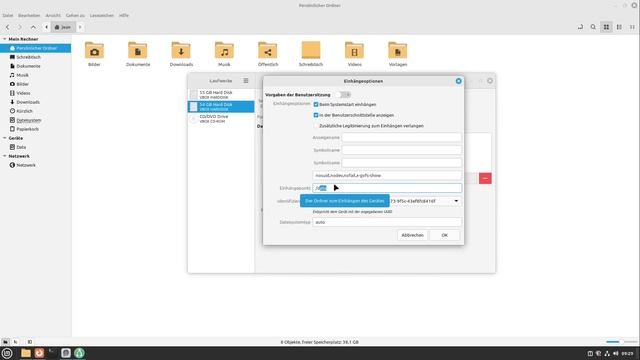Viewport: 640px width, 360px height.
Task: Collapse the Mein Rechner sidebar section
Action: click(x=4, y=39)
